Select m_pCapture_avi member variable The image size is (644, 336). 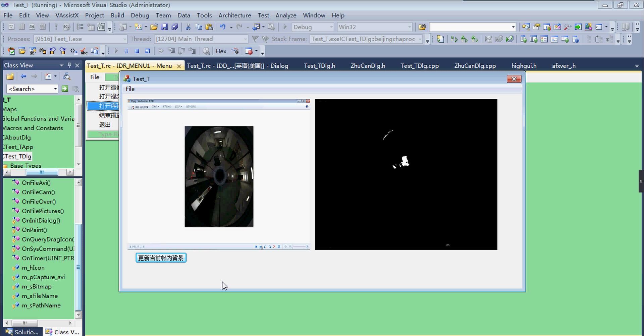click(43, 277)
